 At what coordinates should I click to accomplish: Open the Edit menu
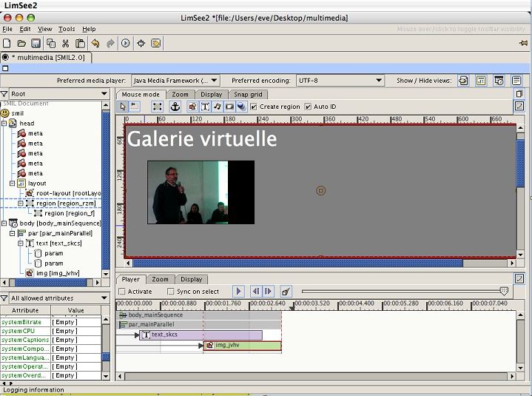click(x=24, y=29)
